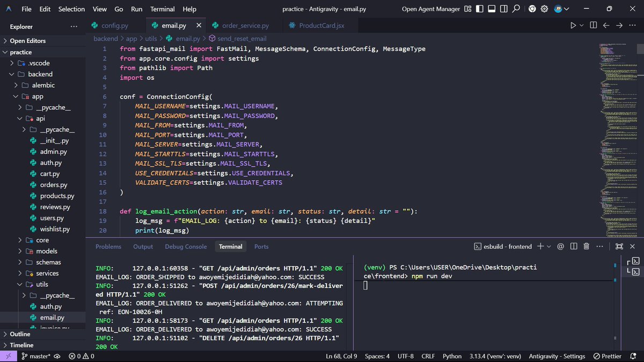Switch to the config.py tab
The image size is (644, 362).
[x=115, y=25]
